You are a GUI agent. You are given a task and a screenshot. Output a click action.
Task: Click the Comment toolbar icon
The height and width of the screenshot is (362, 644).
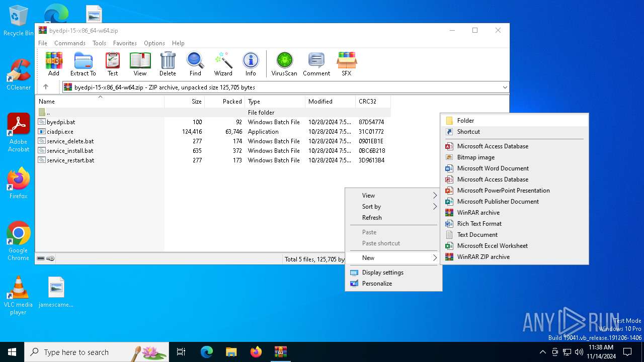click(316, 64)
